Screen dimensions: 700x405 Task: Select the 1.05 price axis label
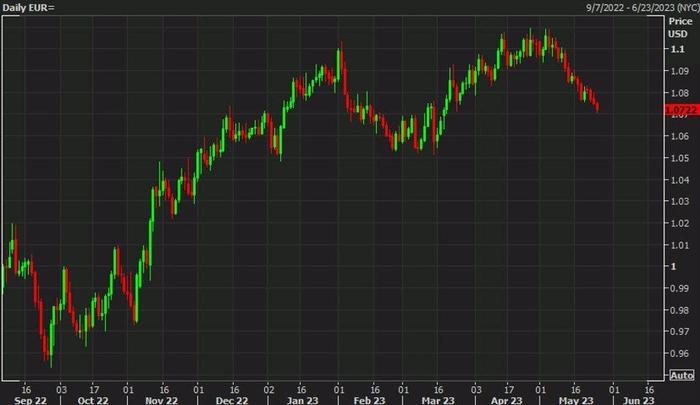pos(679,158)
